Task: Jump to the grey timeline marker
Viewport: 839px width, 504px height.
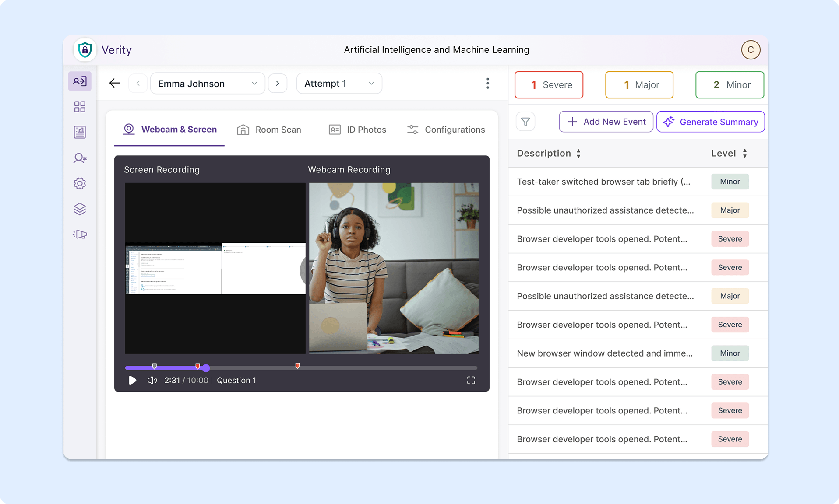Action: (154, 366)
